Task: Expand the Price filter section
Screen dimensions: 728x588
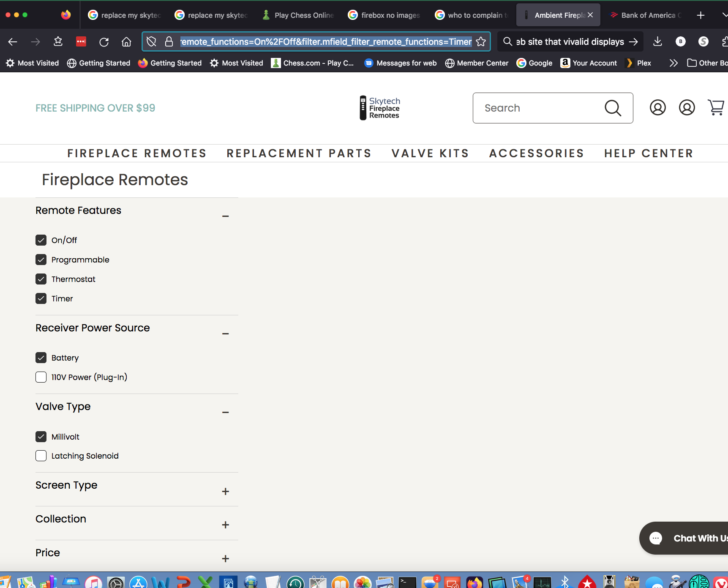Action: click(x=226, y=558)
